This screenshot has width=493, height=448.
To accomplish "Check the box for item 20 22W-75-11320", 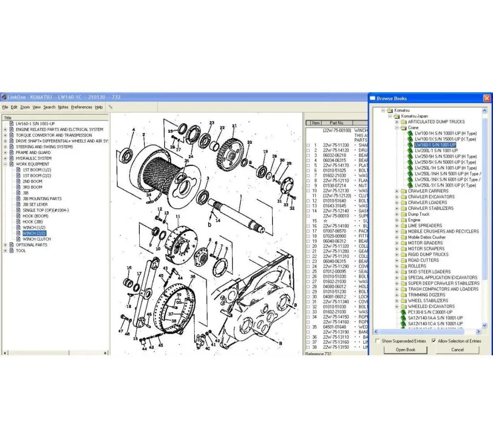I will (x=308, y=246).
